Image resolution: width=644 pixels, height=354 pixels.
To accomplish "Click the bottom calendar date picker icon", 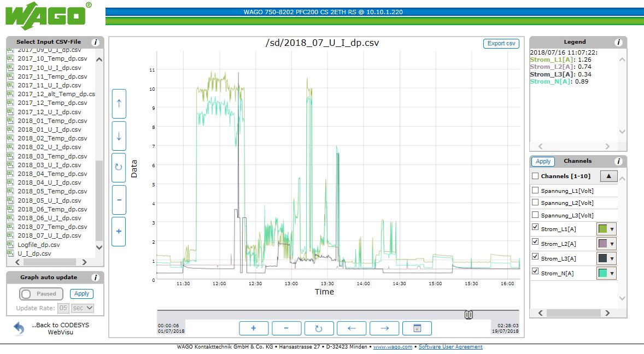I will point(417,328).
